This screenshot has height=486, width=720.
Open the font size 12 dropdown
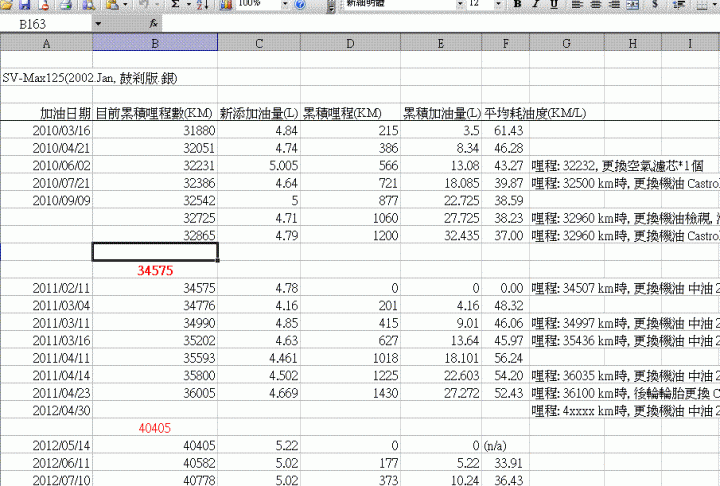coord(498,5)
